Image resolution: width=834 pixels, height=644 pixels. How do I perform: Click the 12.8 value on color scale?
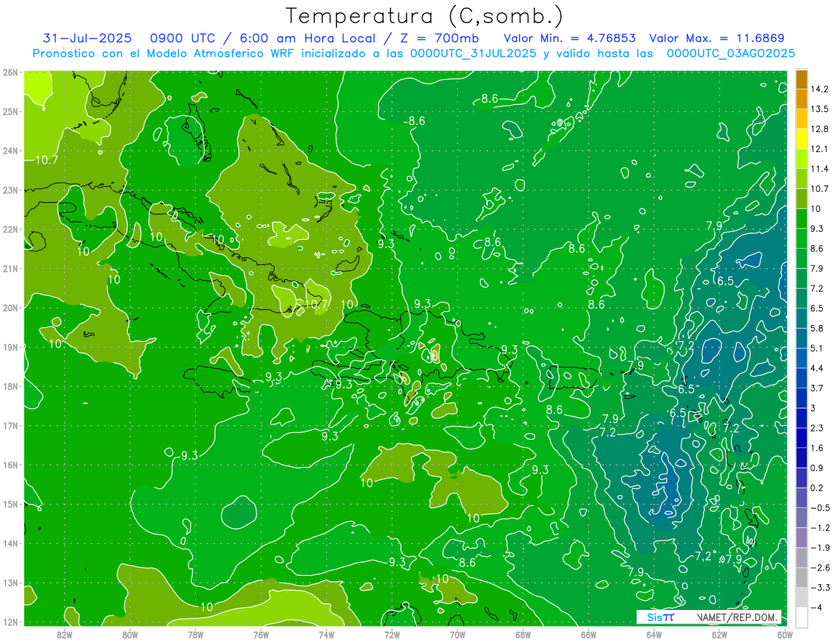[x=819, y=129]
